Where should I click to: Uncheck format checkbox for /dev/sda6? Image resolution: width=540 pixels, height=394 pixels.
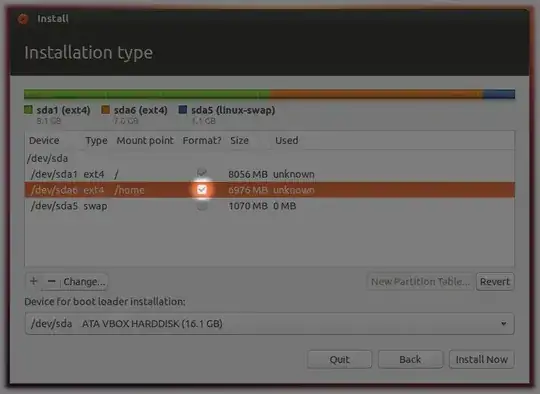coord(202,190)
